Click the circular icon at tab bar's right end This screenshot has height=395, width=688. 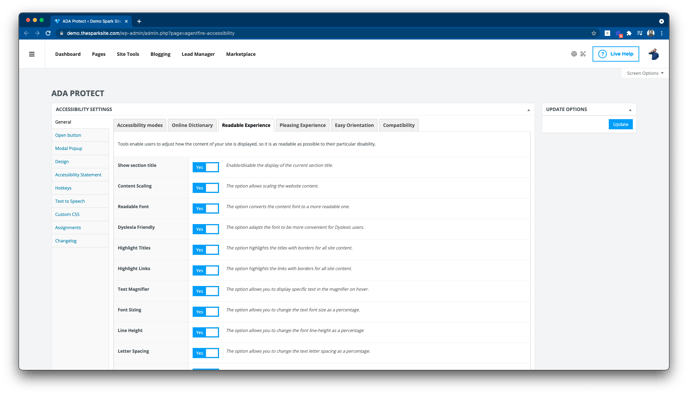661,21
